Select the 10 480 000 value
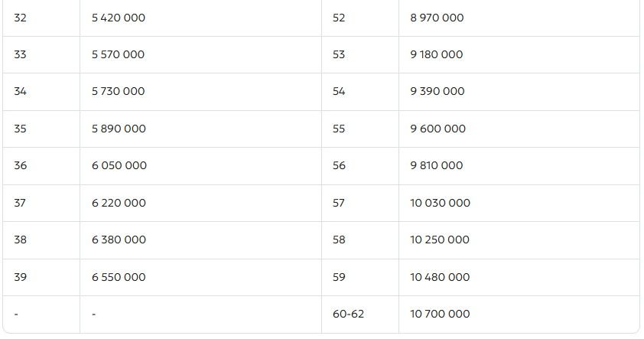The image size is (644, 339). pyautogui.click(x=440, y=277)
